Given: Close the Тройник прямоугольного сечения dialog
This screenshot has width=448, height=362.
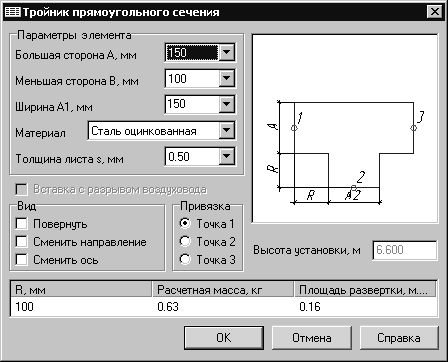Looking at the screenshot, I should 435,12.
